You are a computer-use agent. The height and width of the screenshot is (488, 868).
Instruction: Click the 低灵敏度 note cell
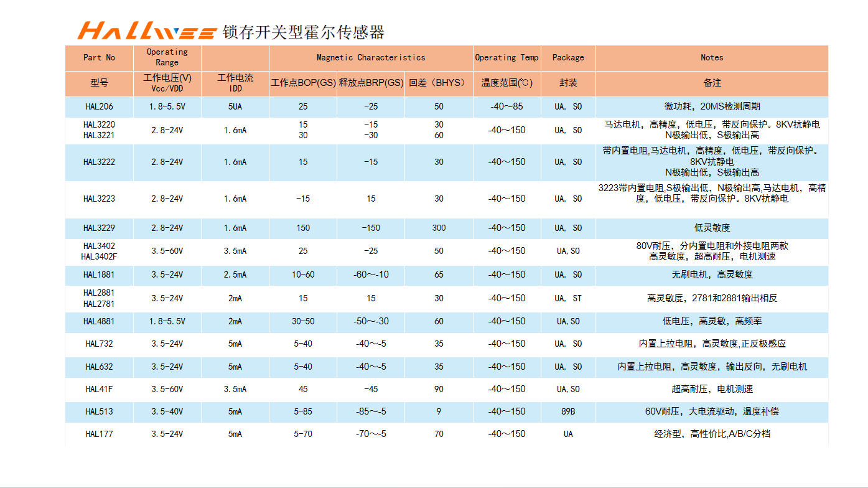point(712,228)
